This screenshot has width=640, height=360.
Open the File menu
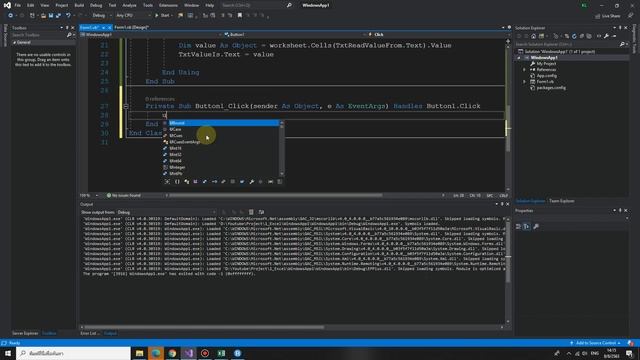pyautogui.click(x=18, y=5)
